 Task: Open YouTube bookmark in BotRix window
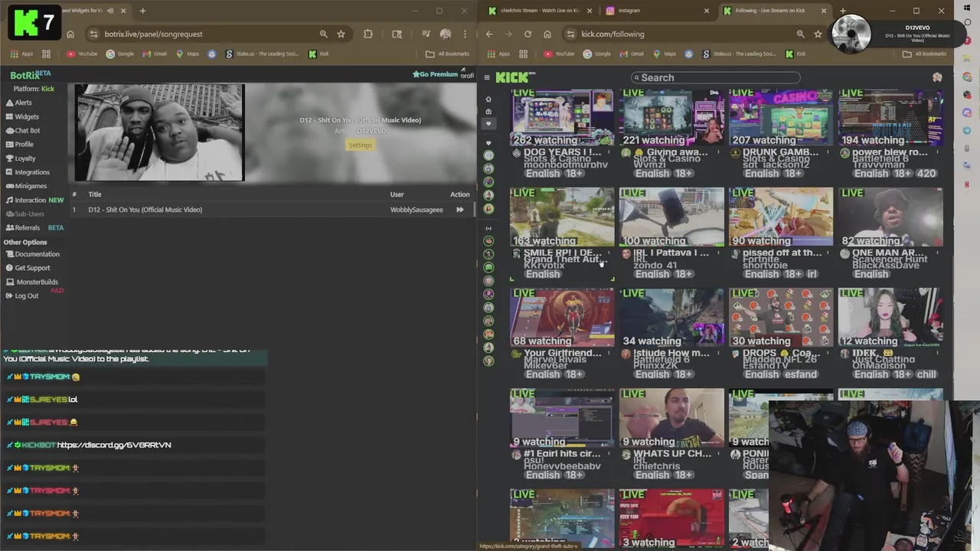(x=82, y=54)
